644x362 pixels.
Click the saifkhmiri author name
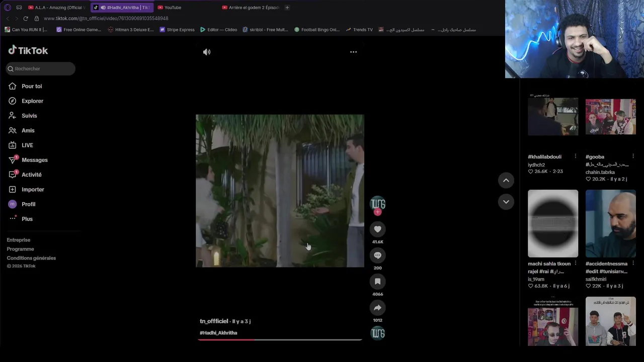[x=596, y=279]
